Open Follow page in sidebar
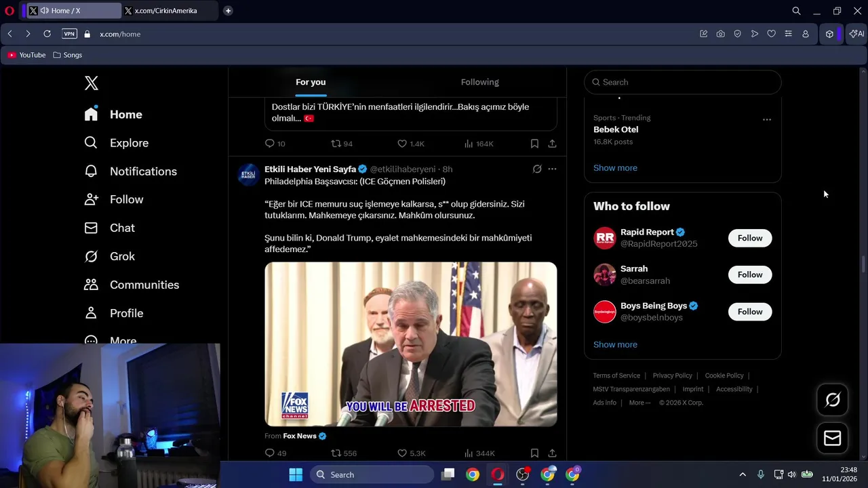The image size is (868, 488). (113, 199)
